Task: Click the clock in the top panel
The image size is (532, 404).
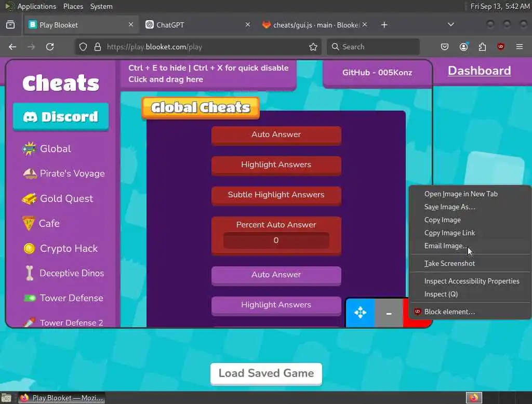Action: [x=500, y=6]
